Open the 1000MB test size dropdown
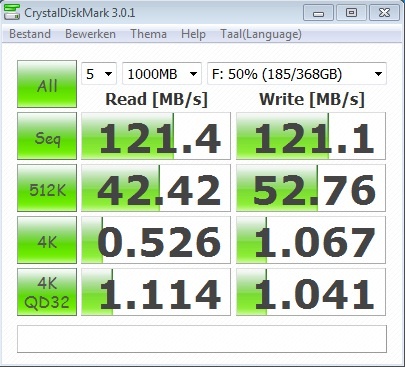Image resolution: width=405 pixels, height=367 pixels. pos(162,74)
